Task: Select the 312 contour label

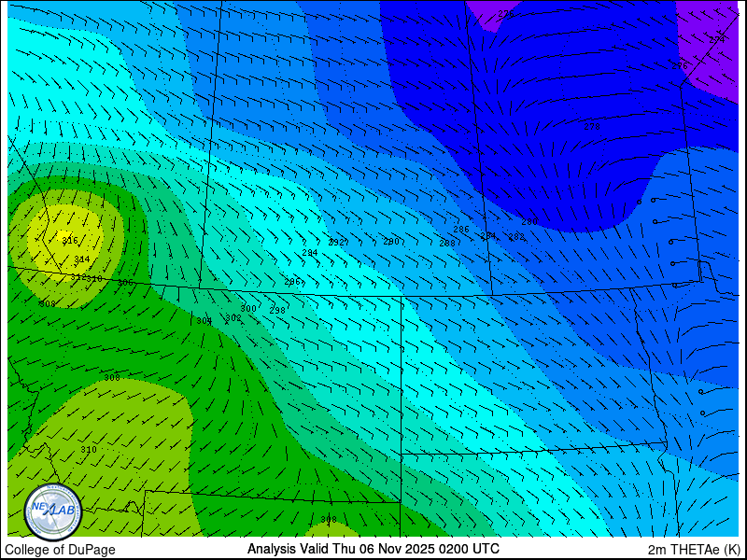Action: click(78, 276)
